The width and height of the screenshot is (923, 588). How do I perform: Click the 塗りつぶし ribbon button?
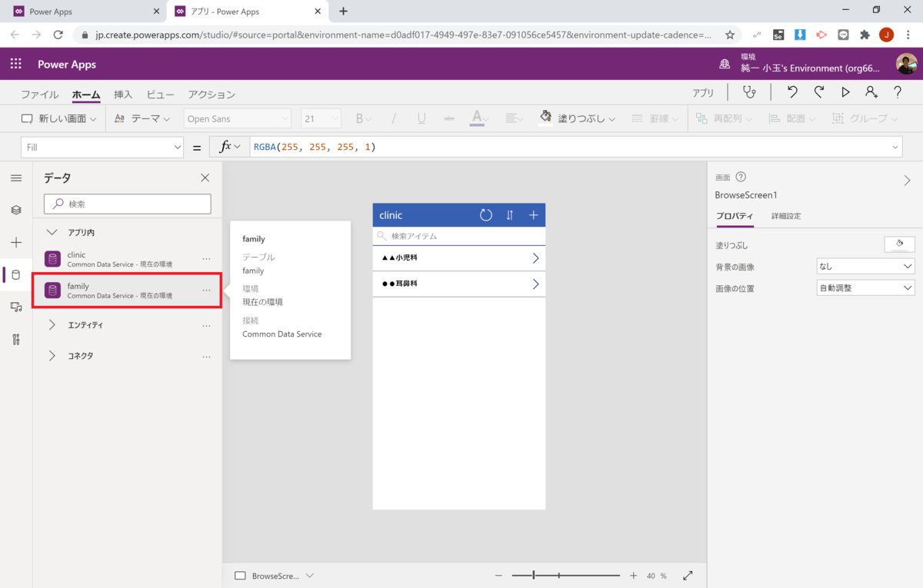(578, 118)
